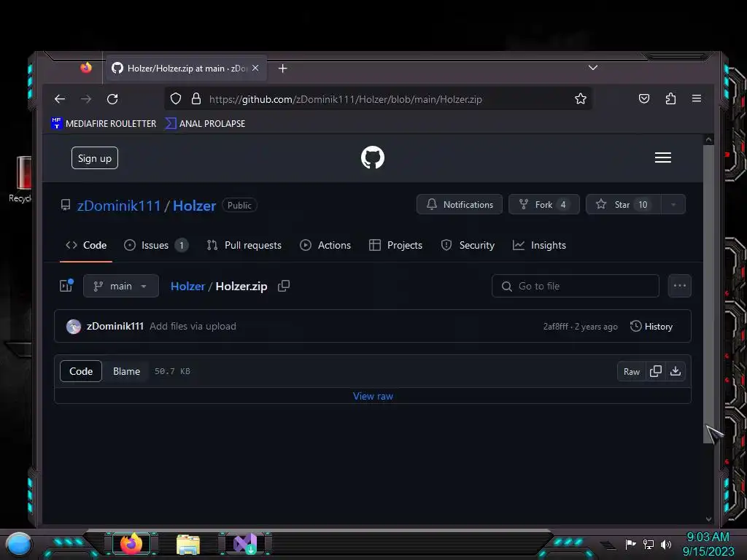747x560 pixels.
Task: Click the page vertical scrollbar thumb
Action: click(708, 294)
